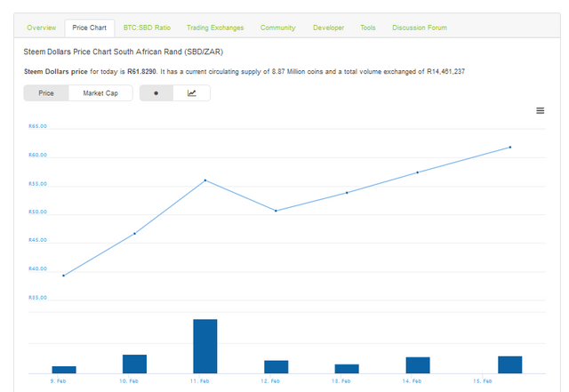Select the dot chart style icon

pyautogui.click(x=156, y=93)
